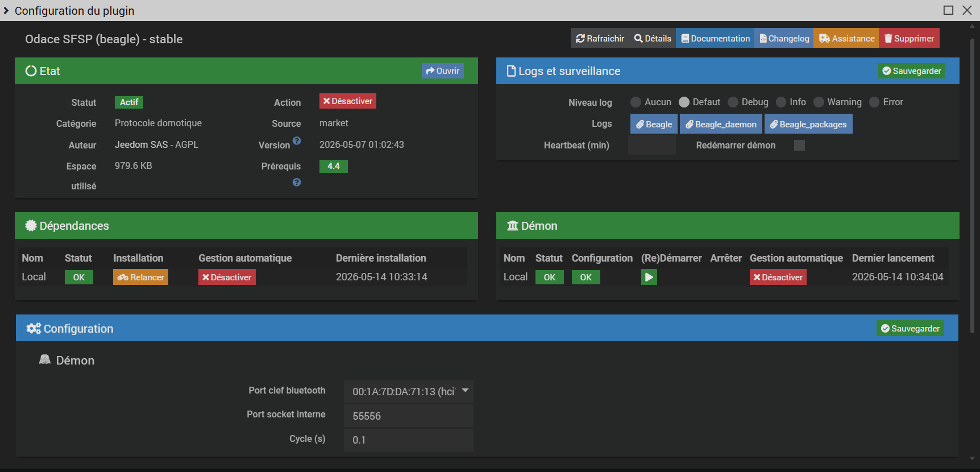980x472 pixels.
Task: Save the Configuration section
Action: tap(910, 329)
